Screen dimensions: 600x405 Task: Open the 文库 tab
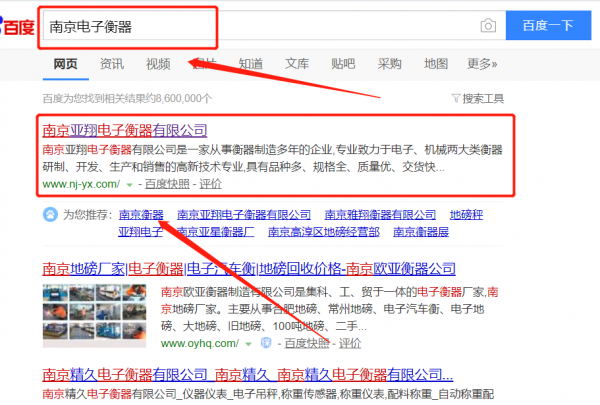pyautogui.click(x=297, y=64)
